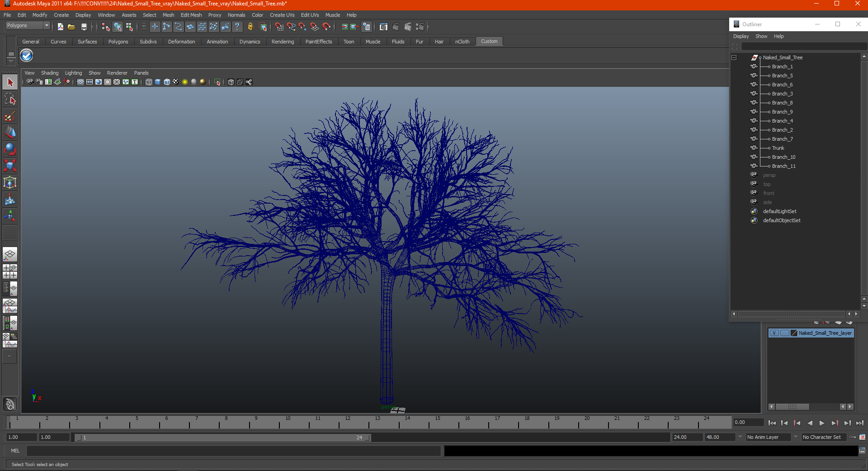Open the Create UVs menu
868x471 pixels.
pos(282,15)
